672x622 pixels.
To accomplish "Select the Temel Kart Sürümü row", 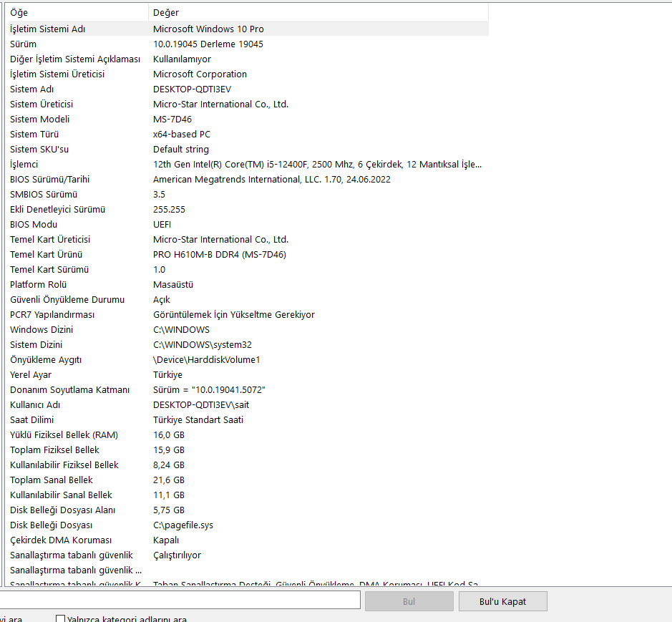I will (x=248, y=269).
